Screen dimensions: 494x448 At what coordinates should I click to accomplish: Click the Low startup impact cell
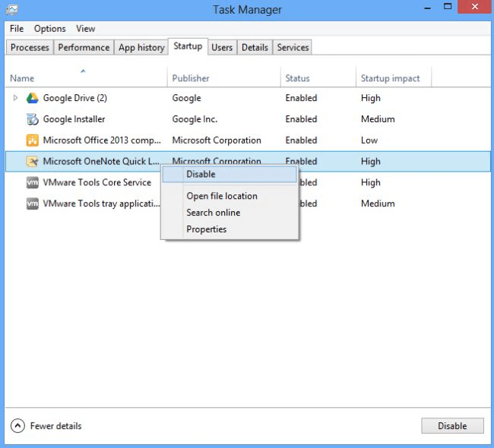click(x=369, y=140)
